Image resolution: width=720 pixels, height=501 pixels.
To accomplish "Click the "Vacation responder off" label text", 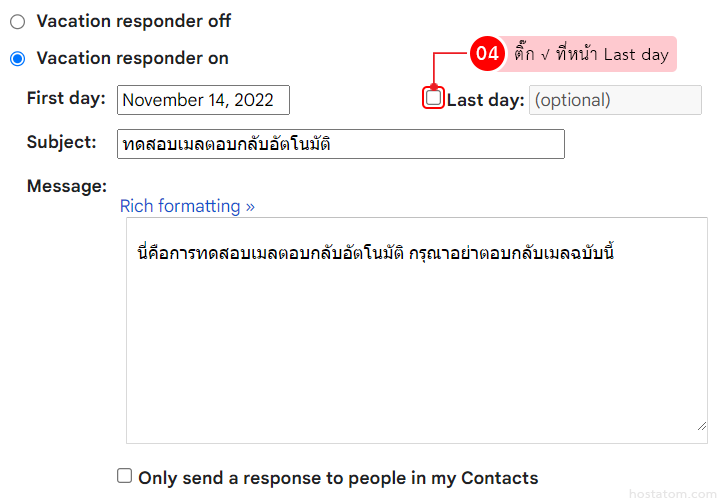I will (134, 21).
